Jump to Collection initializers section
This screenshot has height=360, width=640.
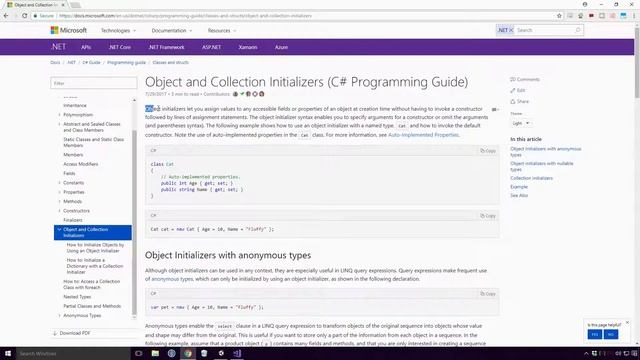531,178
